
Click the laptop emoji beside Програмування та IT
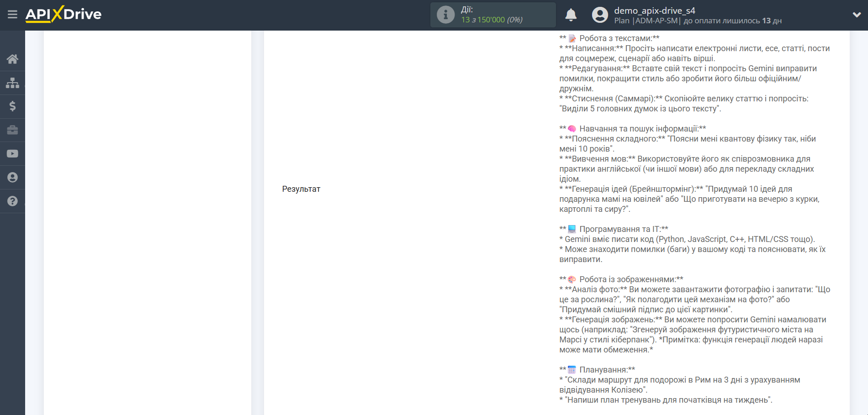[572, 229]
